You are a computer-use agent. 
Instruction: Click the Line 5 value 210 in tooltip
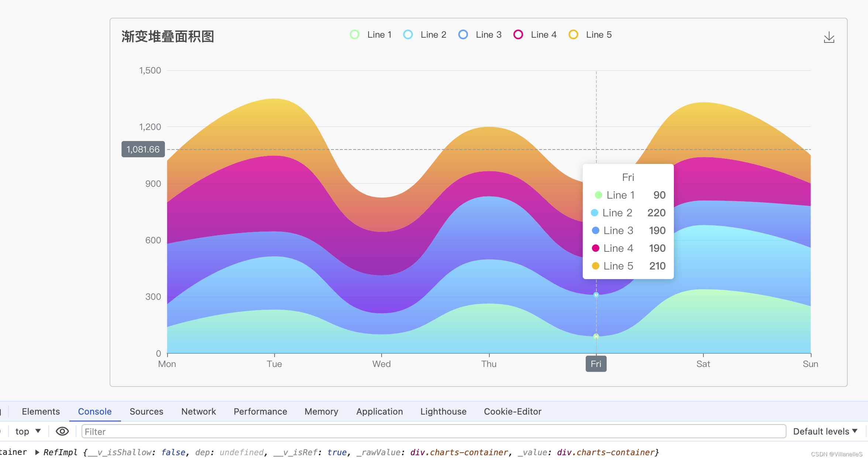(x=657, y=266)
